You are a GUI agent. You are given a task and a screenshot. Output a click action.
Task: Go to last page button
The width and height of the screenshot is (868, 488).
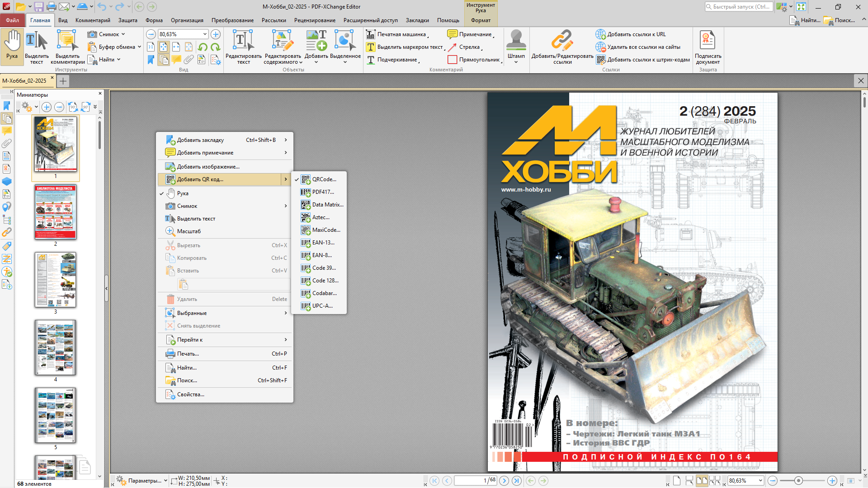click(517, 481)
